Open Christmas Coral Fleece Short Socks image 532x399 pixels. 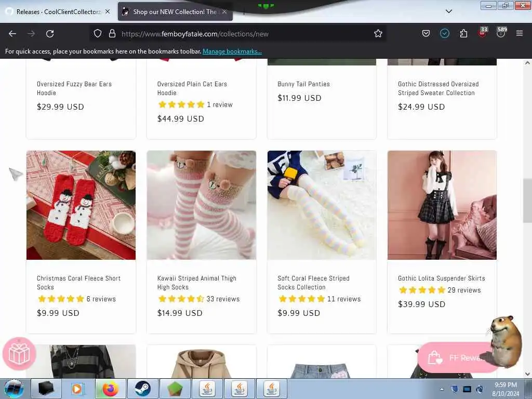pyautogui.click(x=81, y=205)
